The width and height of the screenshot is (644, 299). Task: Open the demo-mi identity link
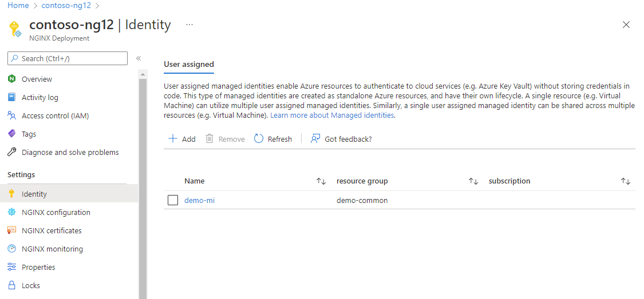pyautogui.click(x=200, y=200)
